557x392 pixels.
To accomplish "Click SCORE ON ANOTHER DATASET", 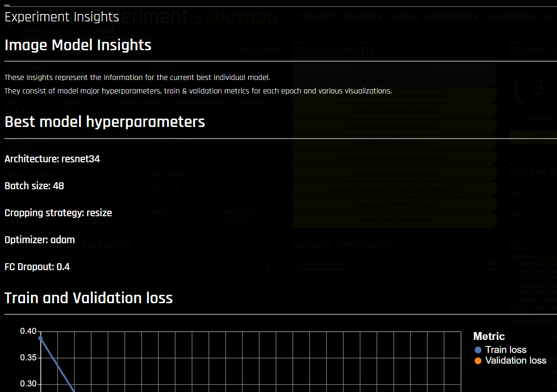I will [x=394, y=111].
